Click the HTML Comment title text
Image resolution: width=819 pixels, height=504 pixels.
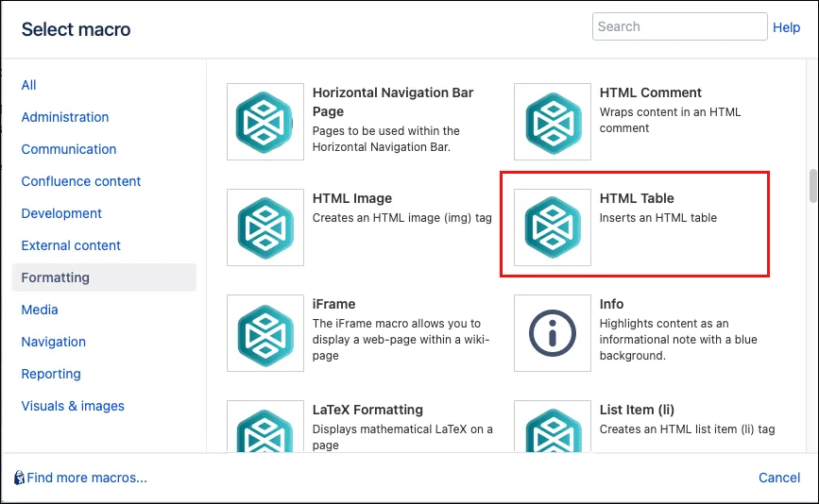(x=650, y=92)
